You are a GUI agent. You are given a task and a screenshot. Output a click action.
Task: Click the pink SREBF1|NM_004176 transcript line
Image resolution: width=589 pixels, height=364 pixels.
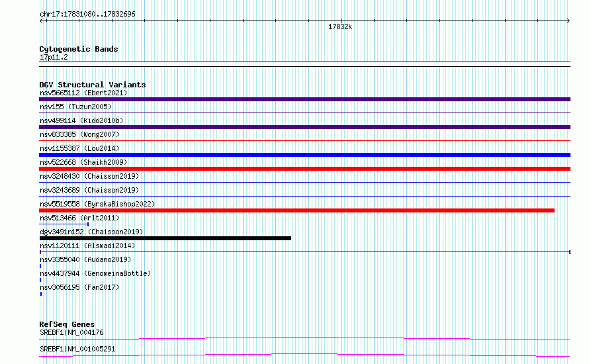point(304,338)
